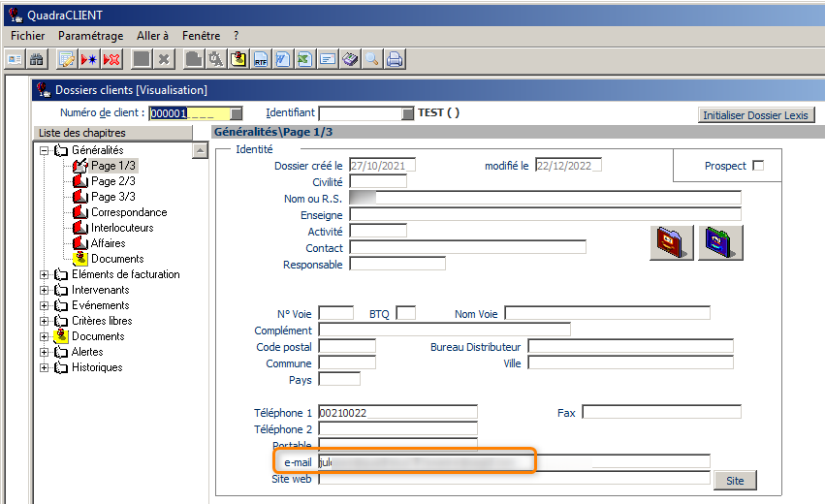Select Page 3/3 in chapter tree
The height and width of the screenshot is (504, 825).
[x=112, y=197]
